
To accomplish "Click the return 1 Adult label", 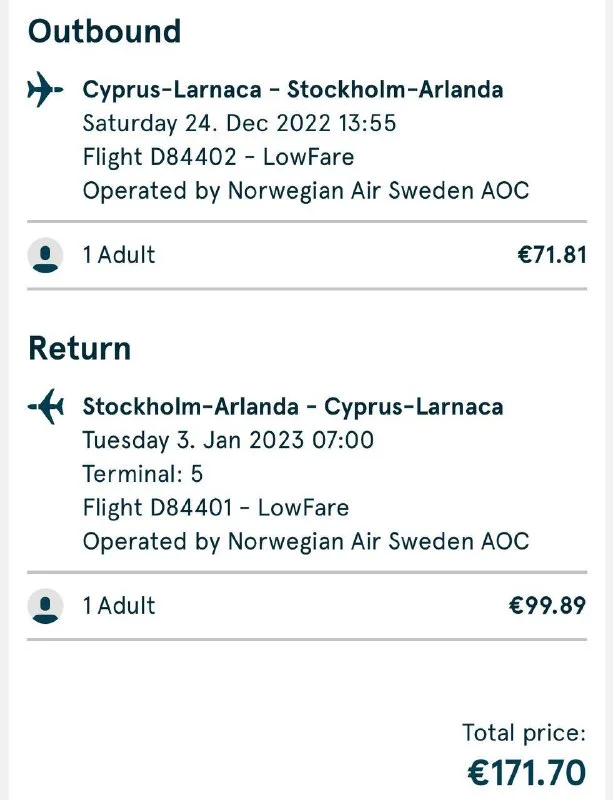I will [119, 605].
